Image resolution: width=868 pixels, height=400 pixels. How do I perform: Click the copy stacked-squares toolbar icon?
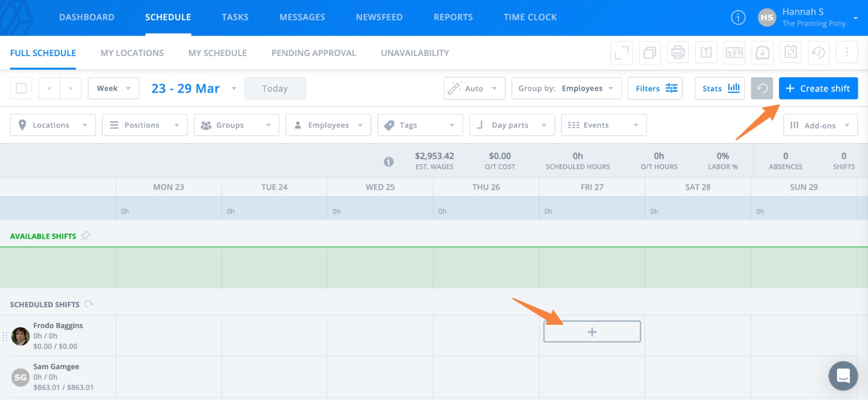(x=649, y=52)
